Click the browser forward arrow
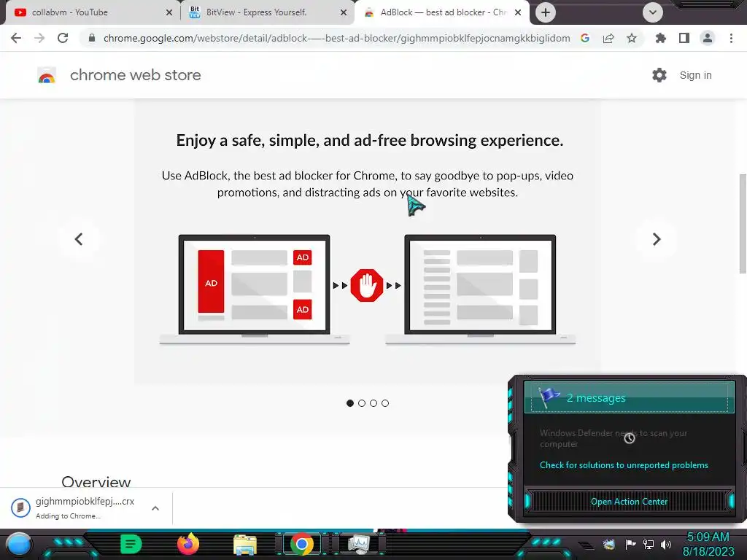The height and width of the screenshot is (560, 747). coord(39,38)
